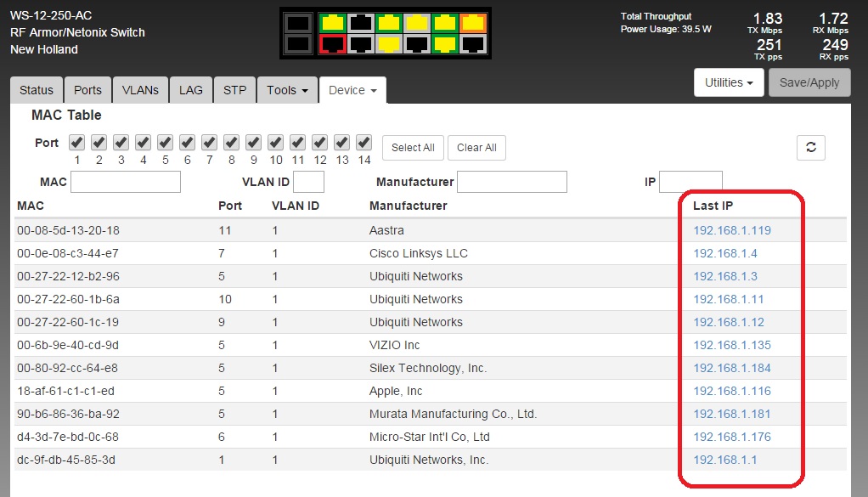This screenshot has width=868, height=497.
Task: Click the red-bordered port in the switch diagram
Action: 332,44
